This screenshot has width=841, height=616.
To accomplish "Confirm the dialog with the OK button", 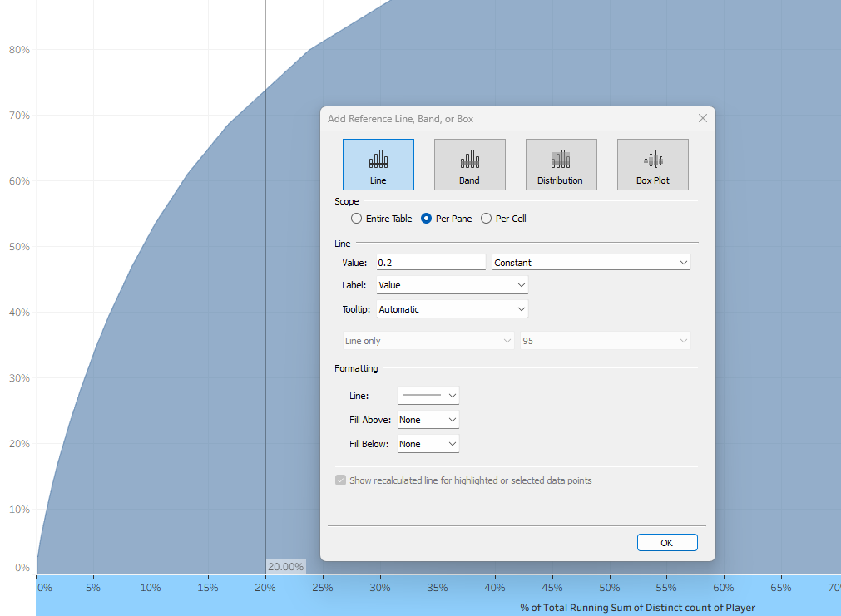I will (667, 543).
